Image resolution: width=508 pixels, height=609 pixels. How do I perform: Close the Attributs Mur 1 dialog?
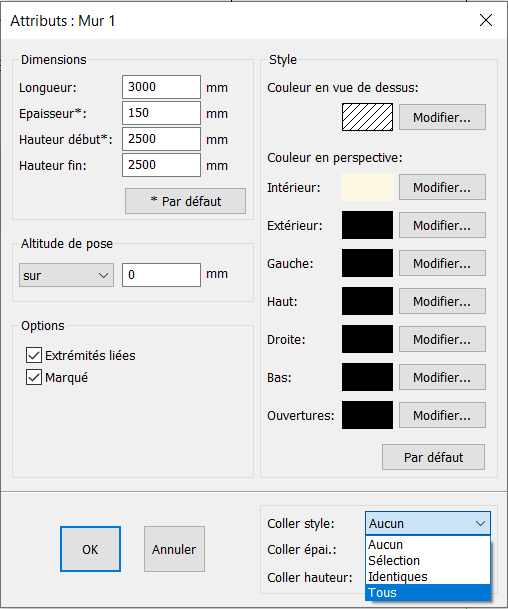point(485,20)
